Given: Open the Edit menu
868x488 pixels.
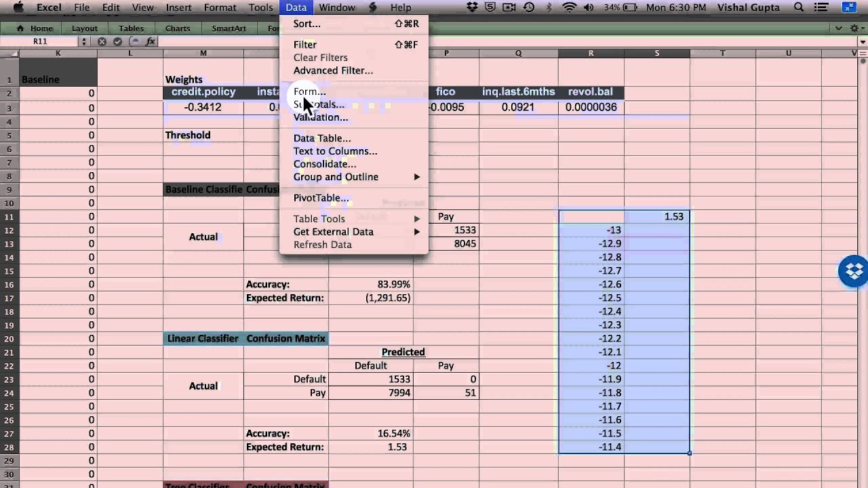Looking at the screenshot, I should click(x=111, y=7).
